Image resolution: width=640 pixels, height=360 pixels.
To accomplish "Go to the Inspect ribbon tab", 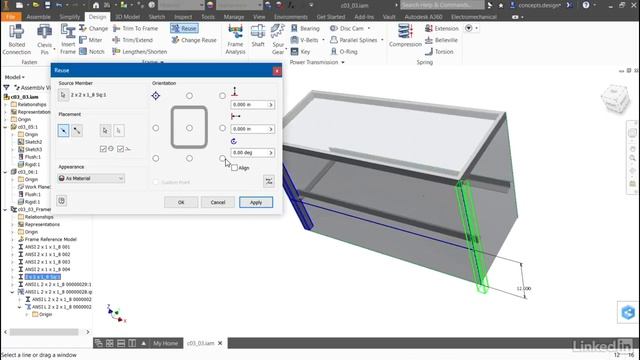I will coord(183,17).
